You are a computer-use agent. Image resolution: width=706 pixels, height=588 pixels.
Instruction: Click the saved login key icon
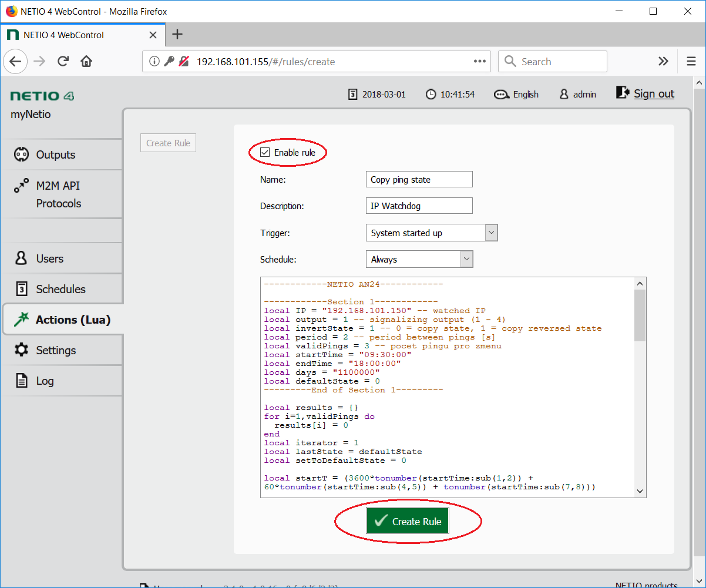(169, 61)
